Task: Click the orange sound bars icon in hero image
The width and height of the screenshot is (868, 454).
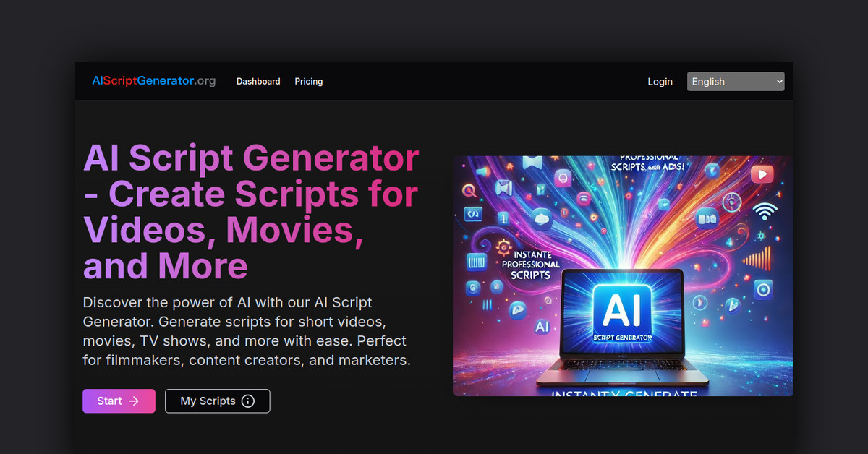Action: click(757, 259)
